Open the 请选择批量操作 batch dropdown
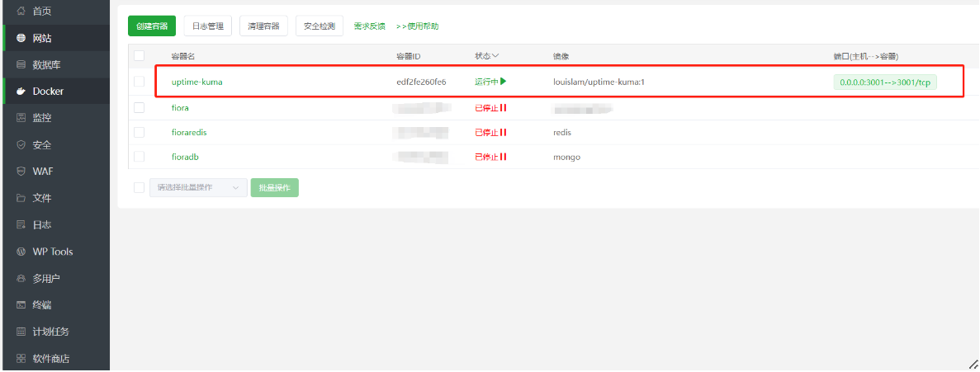 [197, 188]
